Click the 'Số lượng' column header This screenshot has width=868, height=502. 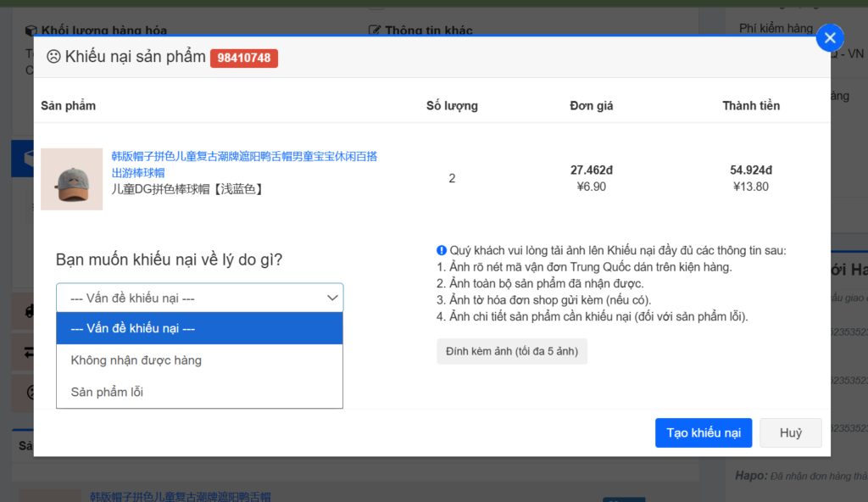tap(452, 106)
